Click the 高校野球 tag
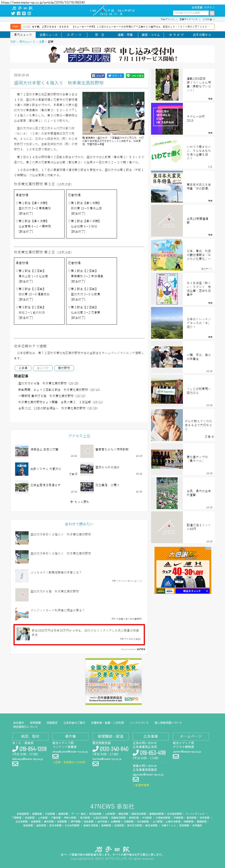The image size is (225, 868). pos(64,368)
